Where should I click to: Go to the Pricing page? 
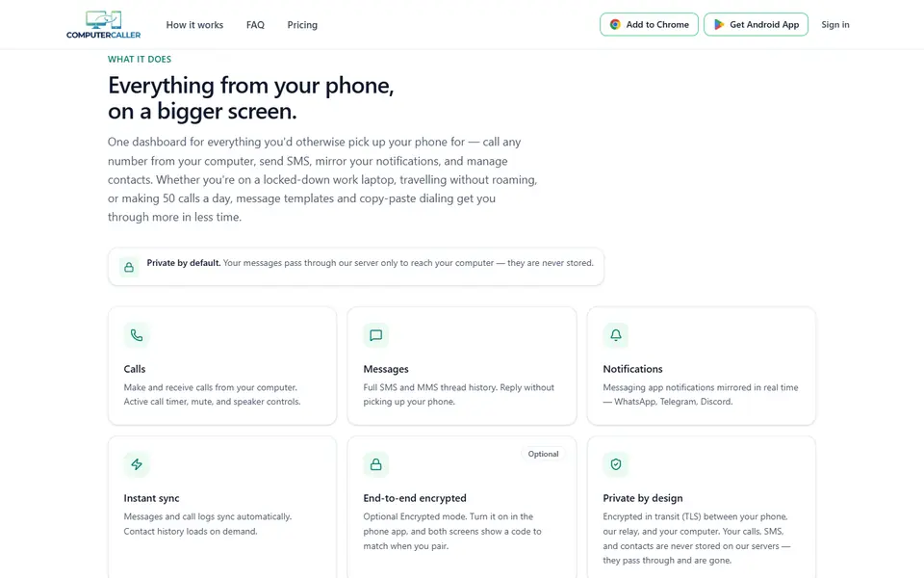pos(302,25)
